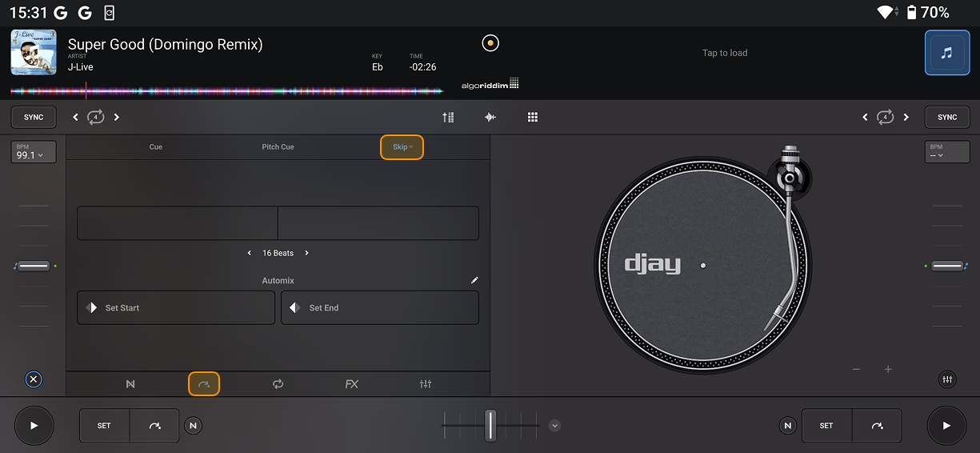Edit Automix settings with pencil icon
The height and width of the screenshot is (453, 980).
click(474, 280)
